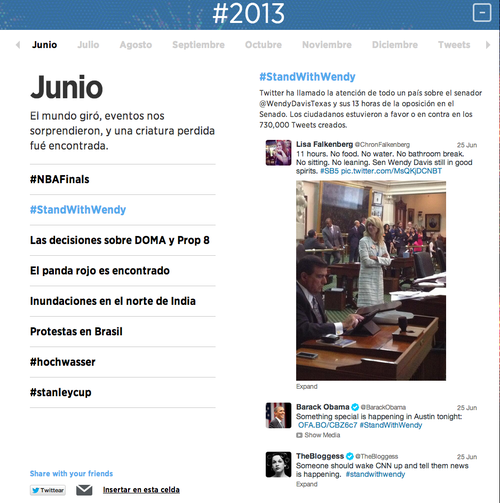500x503 pixels.
Task: Click the 25 Jun date on Obama tweet
Action: (x=467, y=408)
